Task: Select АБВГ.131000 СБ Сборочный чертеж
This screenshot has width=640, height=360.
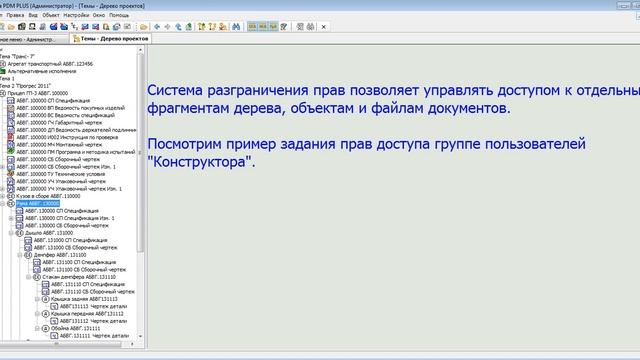Action: (76, 248)
